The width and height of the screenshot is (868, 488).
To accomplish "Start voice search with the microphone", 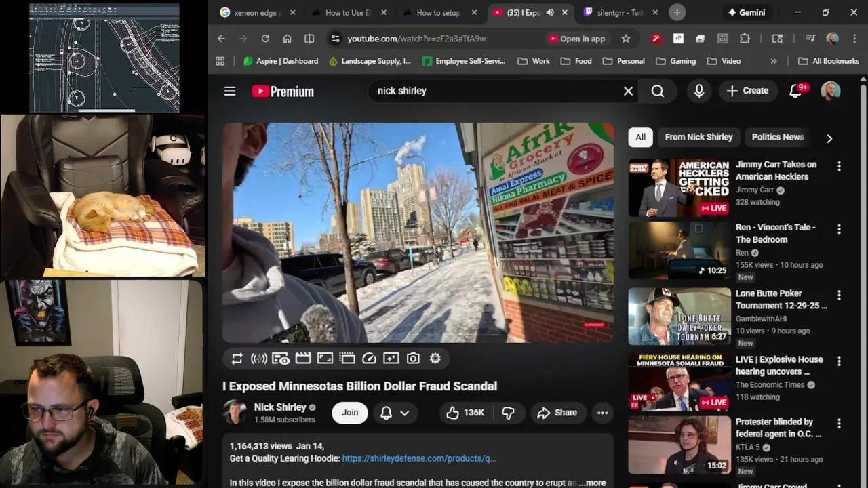I will click(699, 91).
